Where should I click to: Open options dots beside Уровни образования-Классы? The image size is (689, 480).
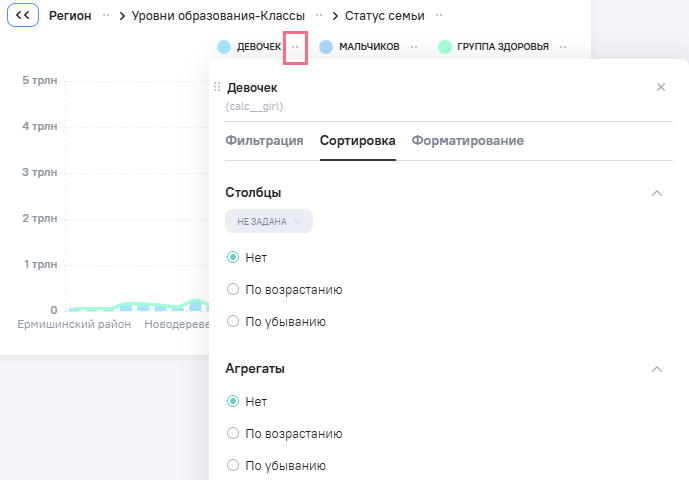click(x=319, y=15)
